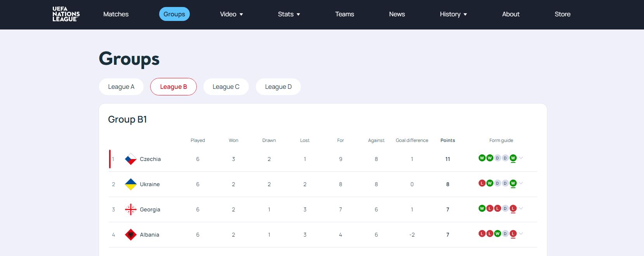
Task: Open the Teams page link
Action: pos(344,14)
